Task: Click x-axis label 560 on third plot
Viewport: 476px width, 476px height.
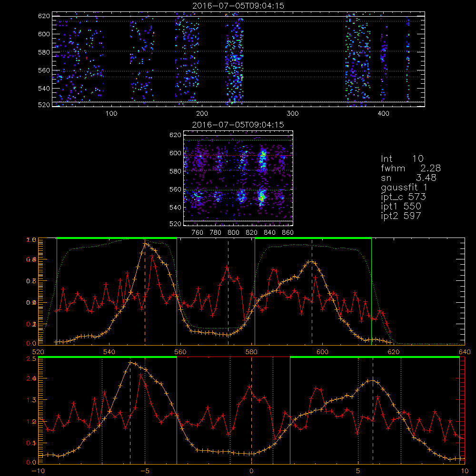Action: [180, 352]
